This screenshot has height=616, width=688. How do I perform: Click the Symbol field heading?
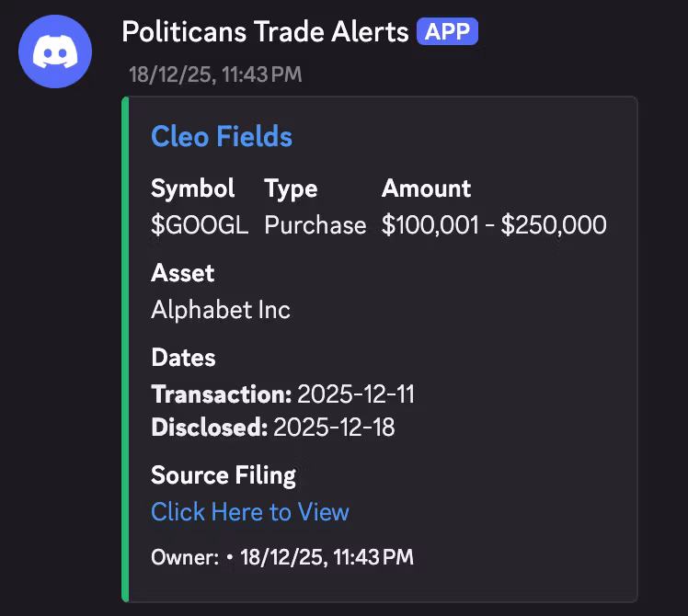point(193,188)
